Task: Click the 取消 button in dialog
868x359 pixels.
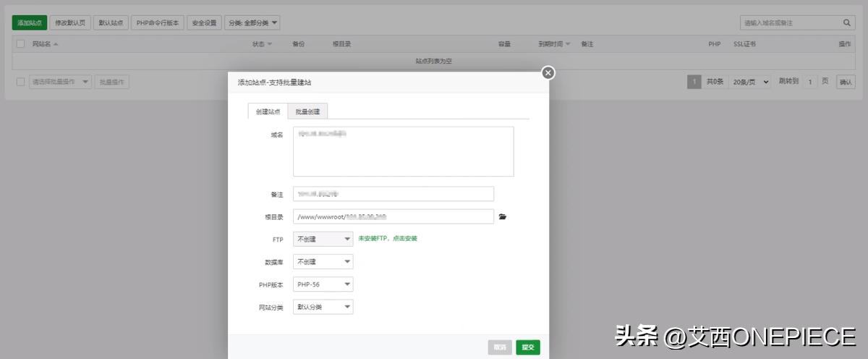Action: click(x=500, y=347)
